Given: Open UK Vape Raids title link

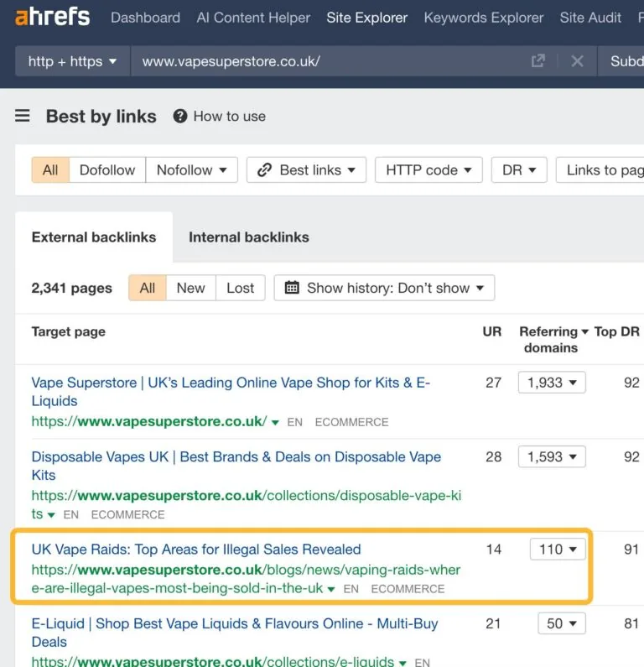Looking at the screenshot, I should coord(196,550).
